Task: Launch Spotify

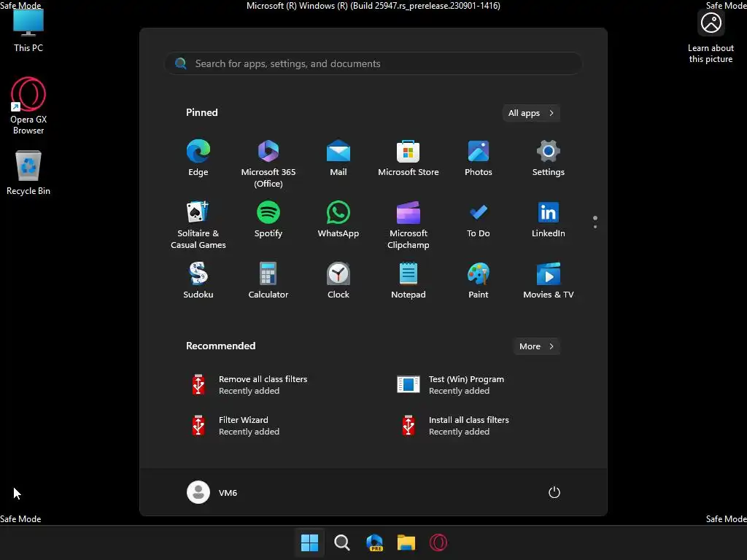Action: 268,219
